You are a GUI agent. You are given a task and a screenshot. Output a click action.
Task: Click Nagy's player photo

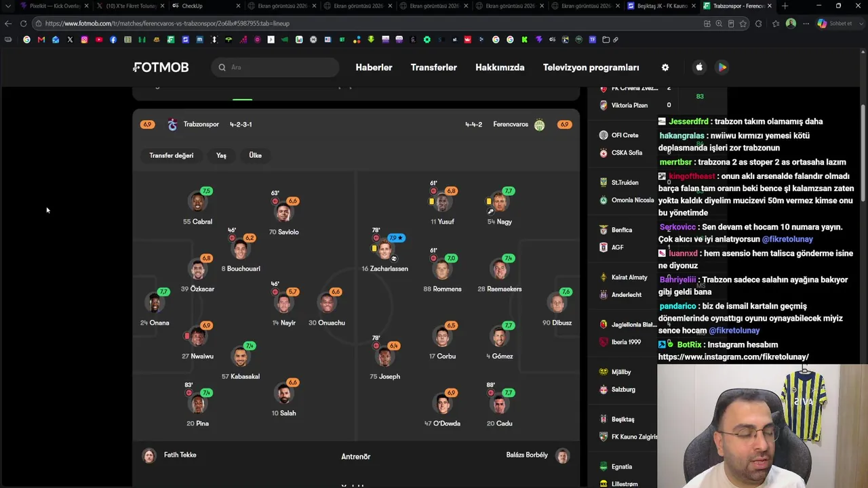500,202
